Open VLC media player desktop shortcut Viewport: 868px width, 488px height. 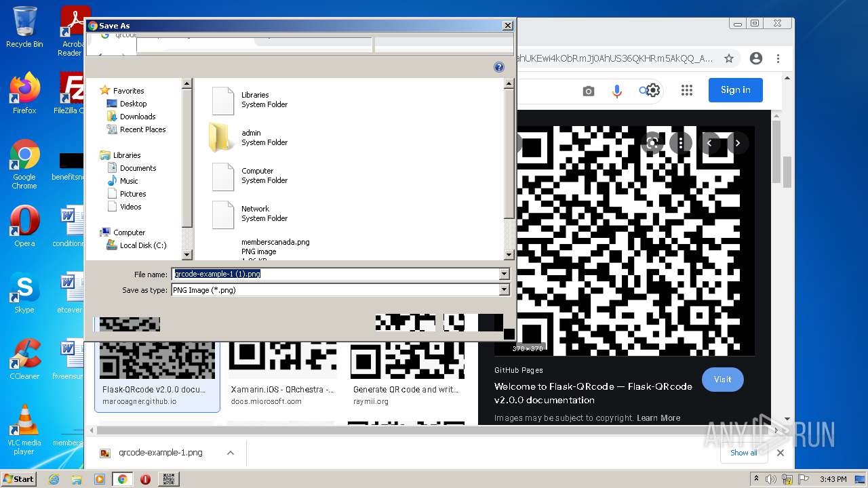tap(24, 430)
